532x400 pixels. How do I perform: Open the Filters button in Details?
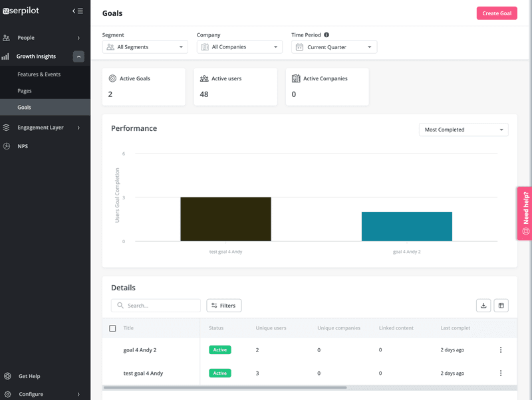point(223,305)
